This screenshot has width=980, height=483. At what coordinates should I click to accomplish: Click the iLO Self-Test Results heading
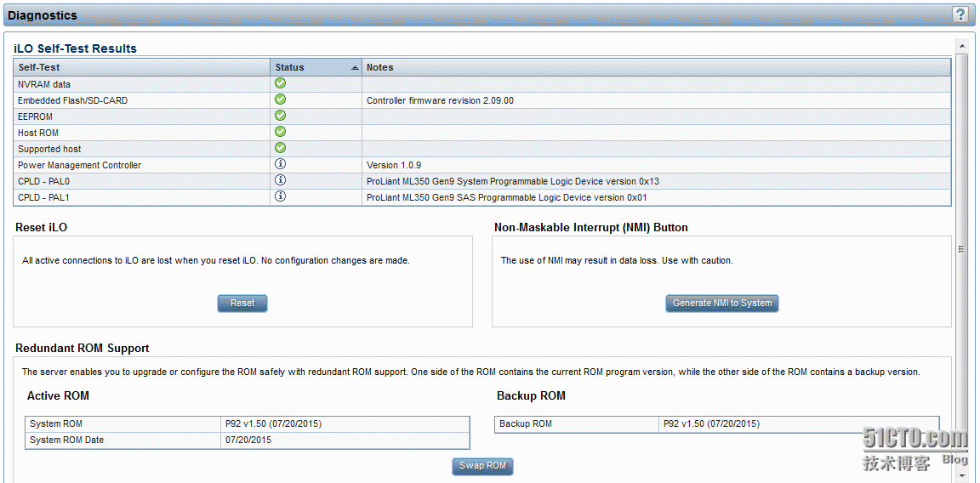pos(75,48)
